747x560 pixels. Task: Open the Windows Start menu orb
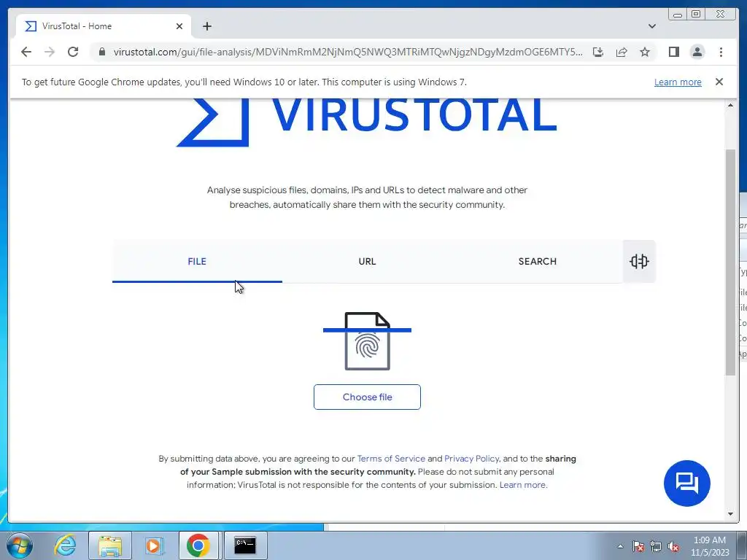(x=20, y=545)
